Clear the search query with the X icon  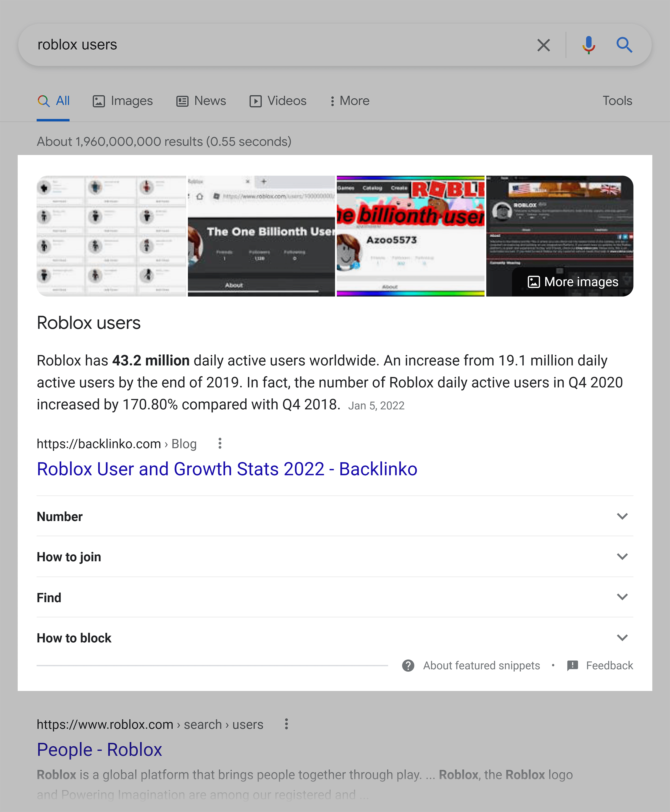coord(544,45)
